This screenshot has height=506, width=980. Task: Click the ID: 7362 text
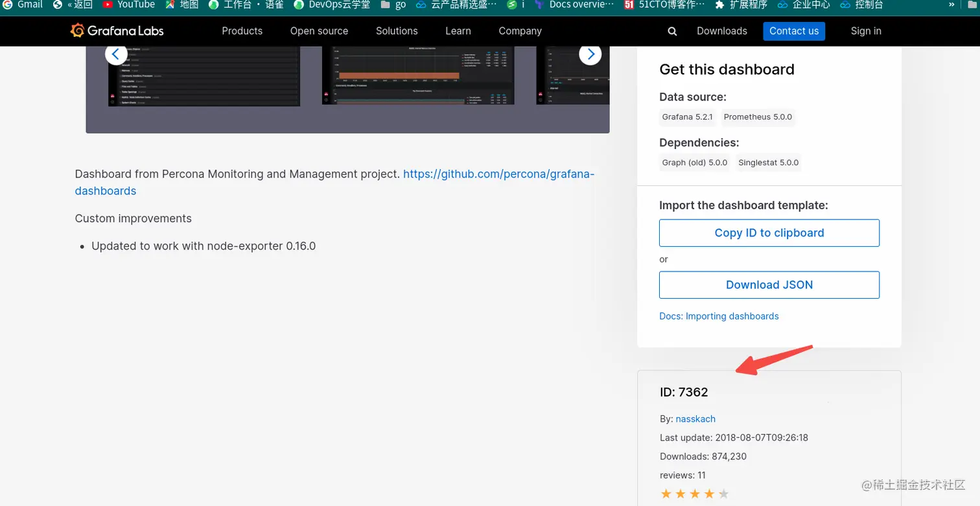684,392
